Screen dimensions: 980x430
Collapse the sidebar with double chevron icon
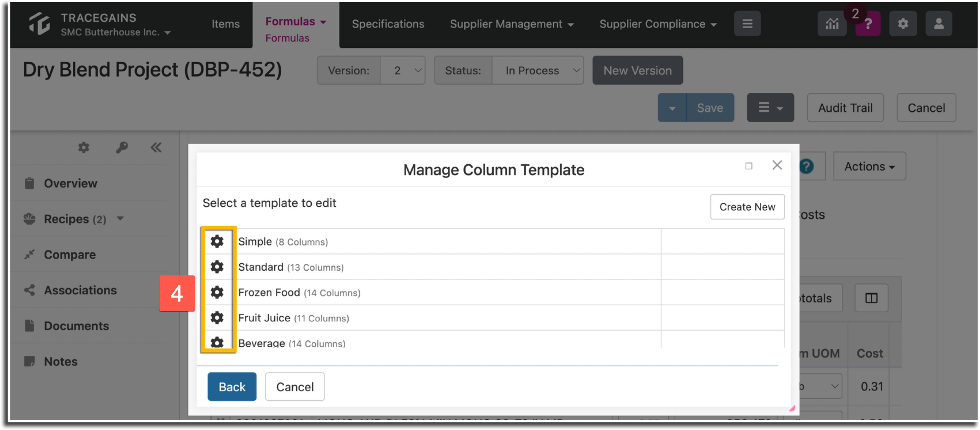click(x=156, y=148)
